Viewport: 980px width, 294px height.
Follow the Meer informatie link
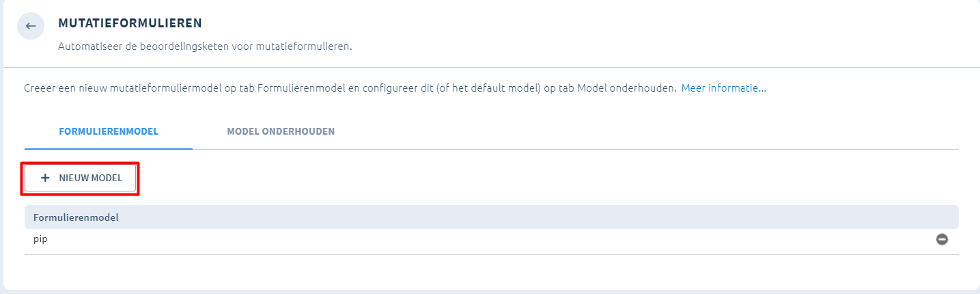pos(723,88)
